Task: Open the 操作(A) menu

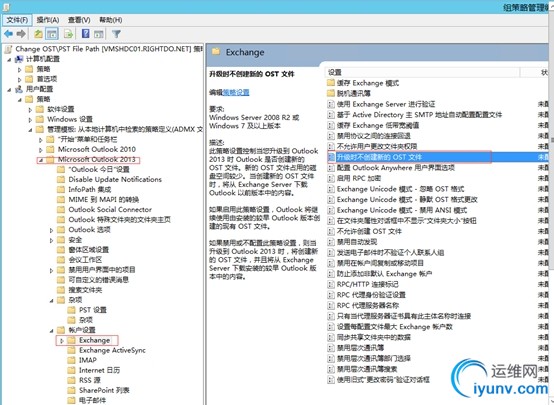Action: [x=48, y=20]
